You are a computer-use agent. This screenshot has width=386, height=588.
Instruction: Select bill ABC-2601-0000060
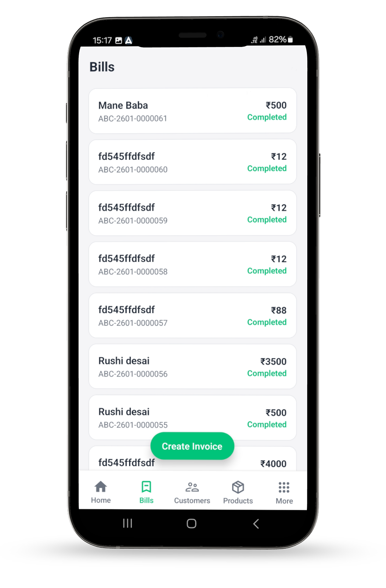[x=192, y=162]
